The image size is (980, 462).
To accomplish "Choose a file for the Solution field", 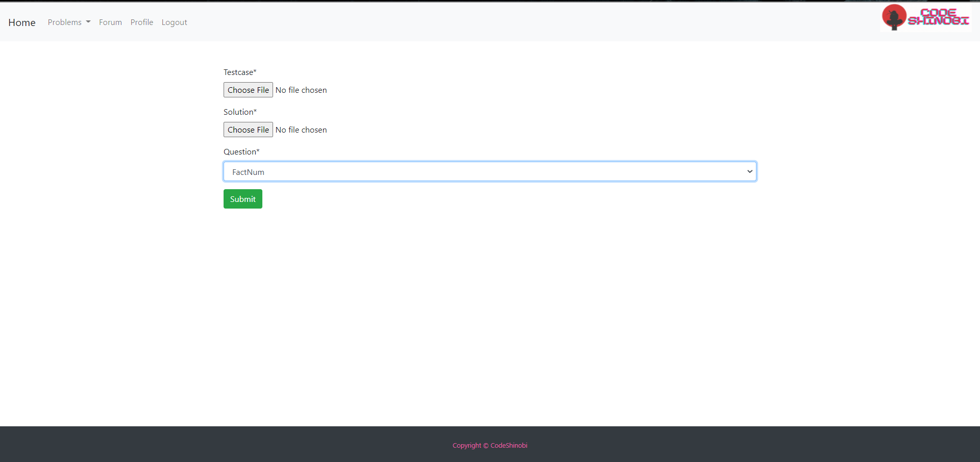I will click(248, 130).
